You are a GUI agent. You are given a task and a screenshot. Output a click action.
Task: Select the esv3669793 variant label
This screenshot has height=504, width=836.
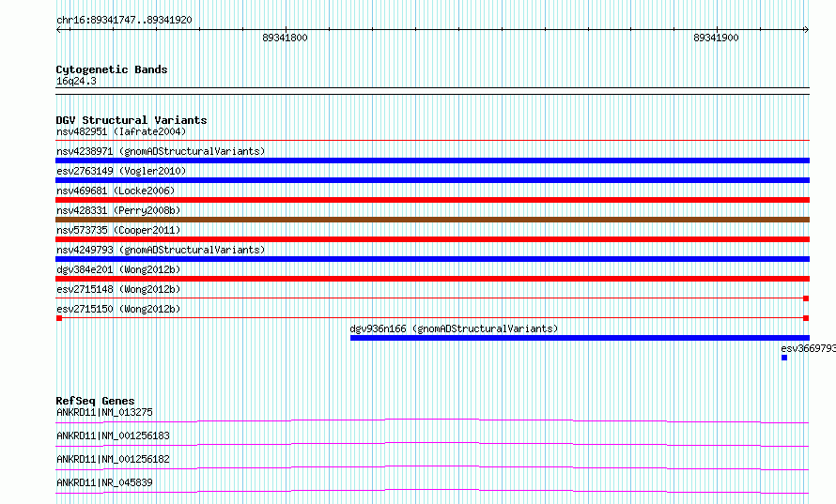coord(808,348)
